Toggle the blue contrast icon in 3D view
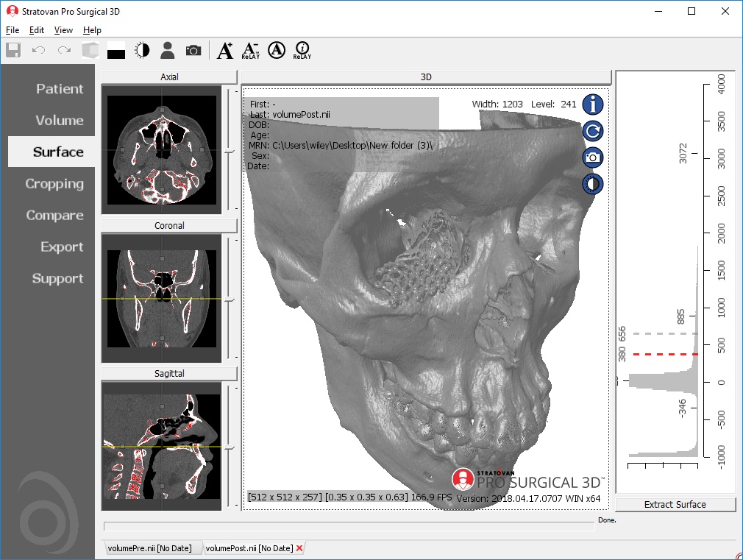Screen dimensions: 743x560 click(593, 183)
